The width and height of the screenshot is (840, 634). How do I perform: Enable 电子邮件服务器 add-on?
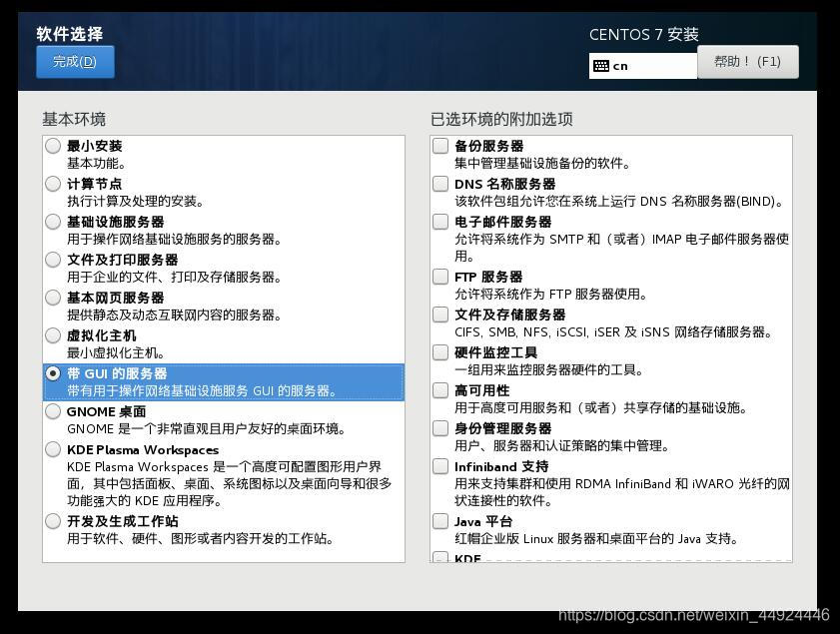[x=439, y=222]
